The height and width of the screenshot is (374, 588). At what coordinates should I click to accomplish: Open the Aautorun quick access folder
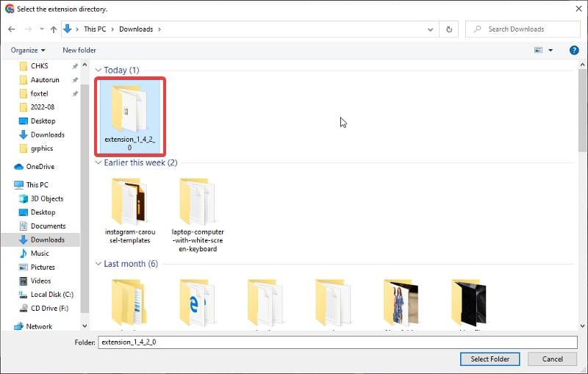pyautogui.click(x=45, y=80)
